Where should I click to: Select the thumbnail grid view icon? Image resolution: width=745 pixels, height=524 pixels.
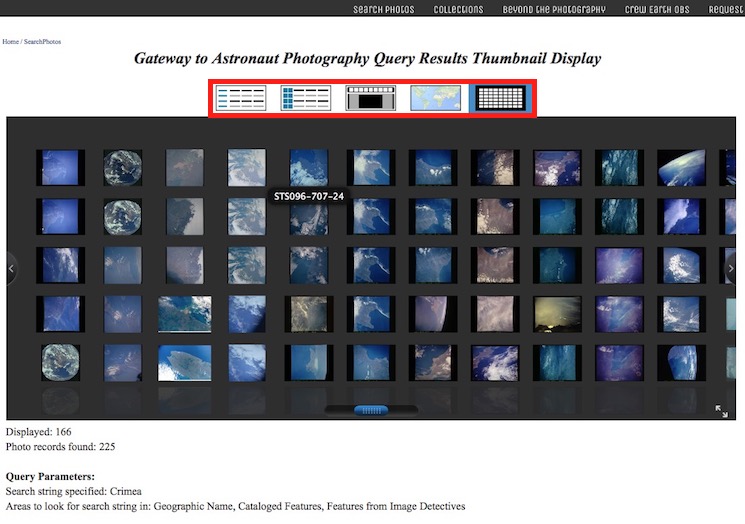tap(500, 98)
